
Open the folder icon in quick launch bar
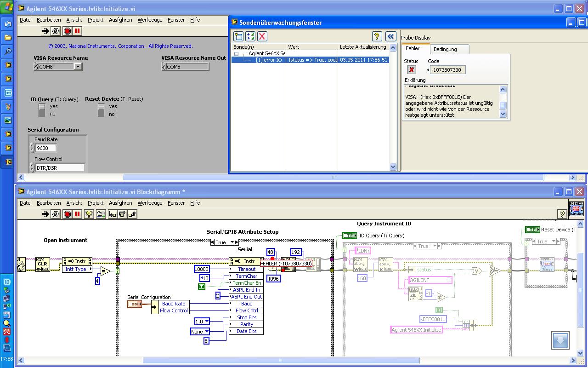pyautogui.click(x=8, y=37)
